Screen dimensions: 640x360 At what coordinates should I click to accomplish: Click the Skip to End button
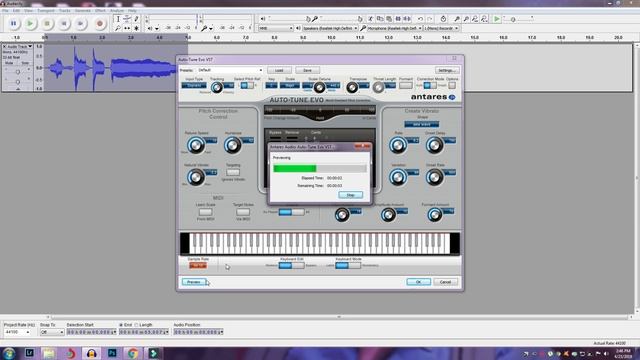[x=80, y=24]
